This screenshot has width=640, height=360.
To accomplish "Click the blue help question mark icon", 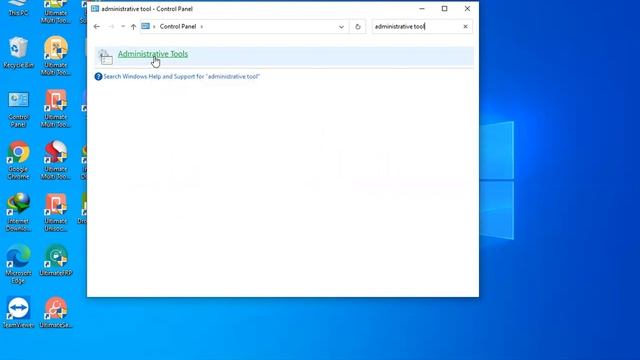I will coord(98,76).
